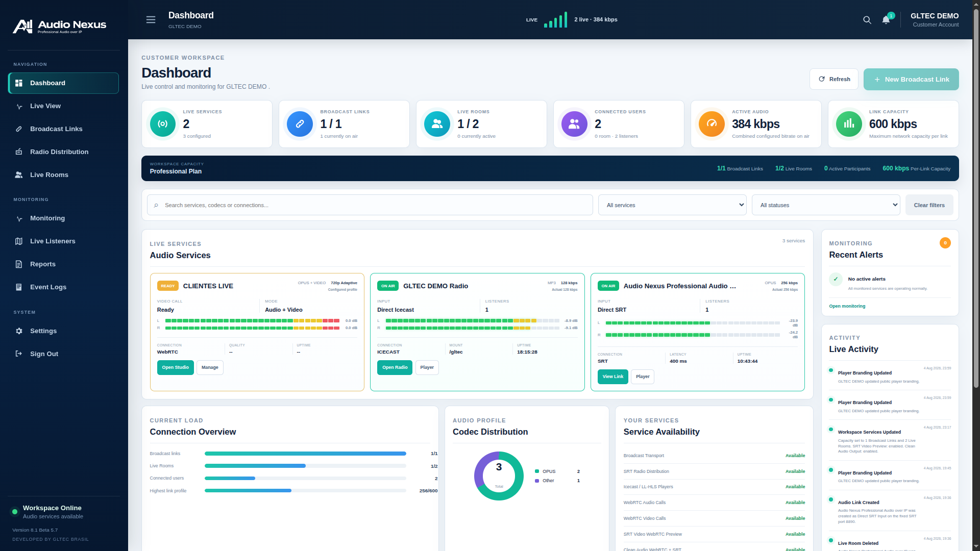Screen dimensions: 980x551
Task: Click the purple Connected Users icon
Action: [x=575, y=124]
